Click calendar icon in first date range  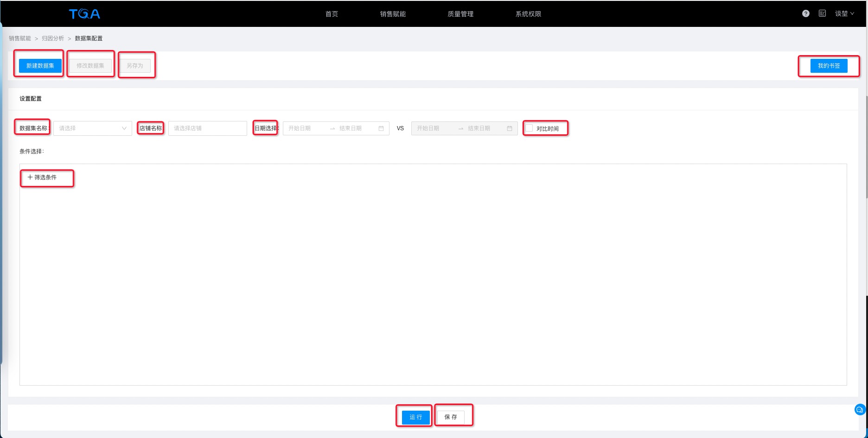381,128
